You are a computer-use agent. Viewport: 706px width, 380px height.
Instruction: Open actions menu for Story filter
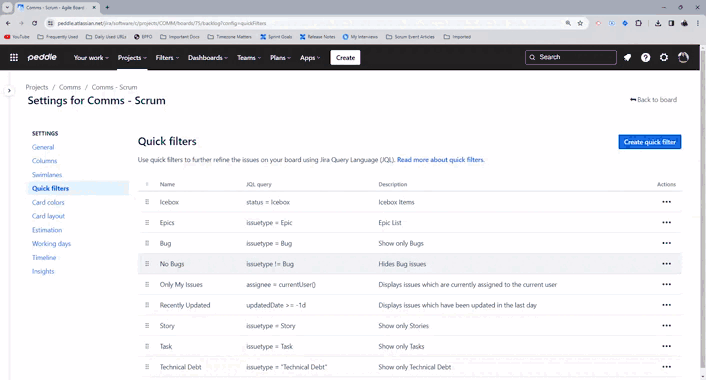[666, 326]
